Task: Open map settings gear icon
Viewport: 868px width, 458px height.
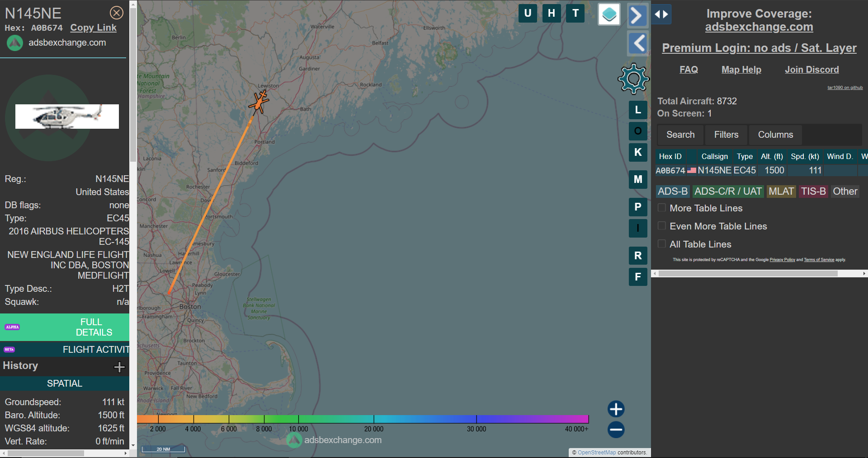Action: coord(633,79)
